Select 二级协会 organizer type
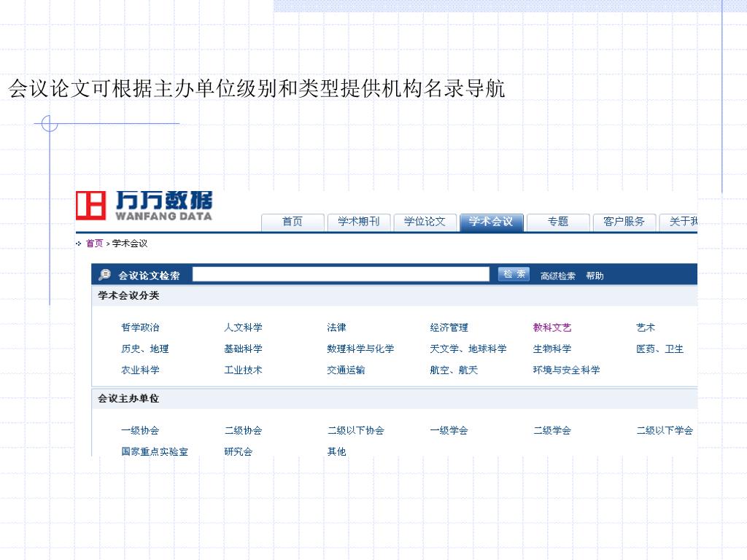 (243, 430)
